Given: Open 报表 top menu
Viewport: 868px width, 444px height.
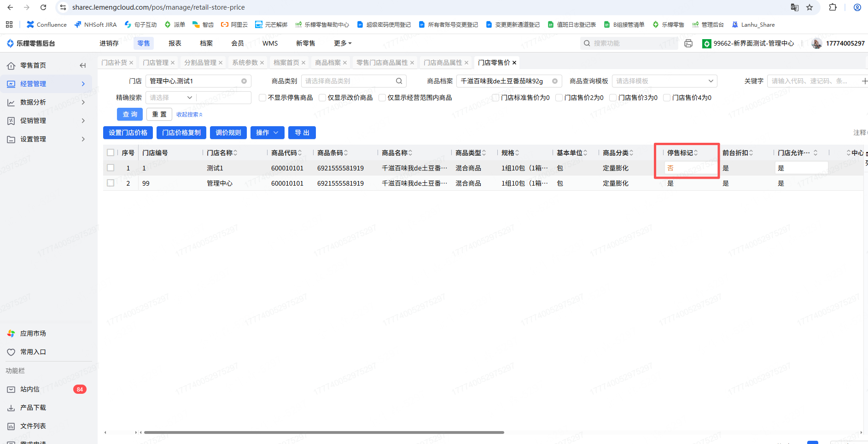Looking at the screenshot, I should point(175,43).
